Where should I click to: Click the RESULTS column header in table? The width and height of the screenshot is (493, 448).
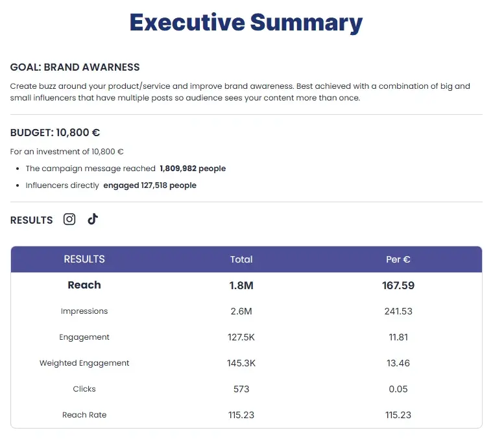coord(84,259)
